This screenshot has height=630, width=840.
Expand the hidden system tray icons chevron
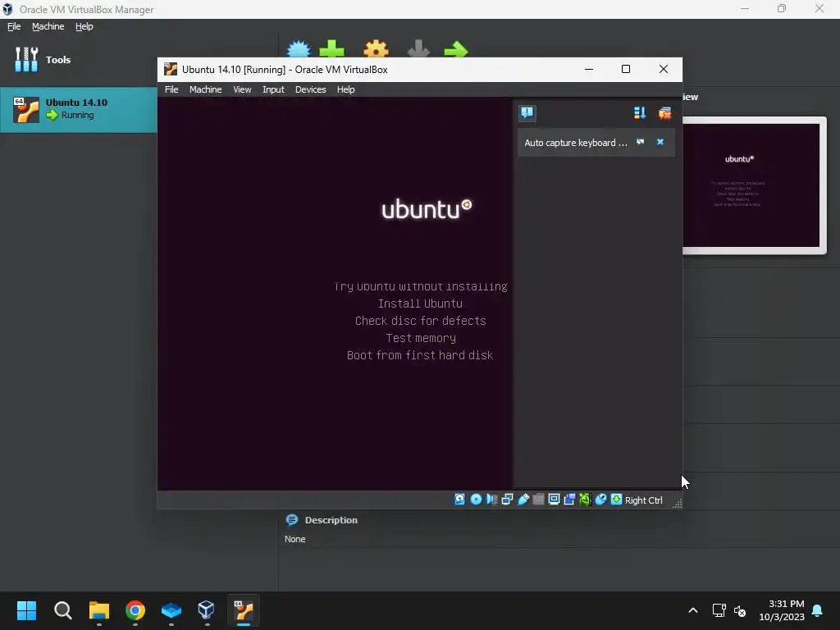coord(692,610)
